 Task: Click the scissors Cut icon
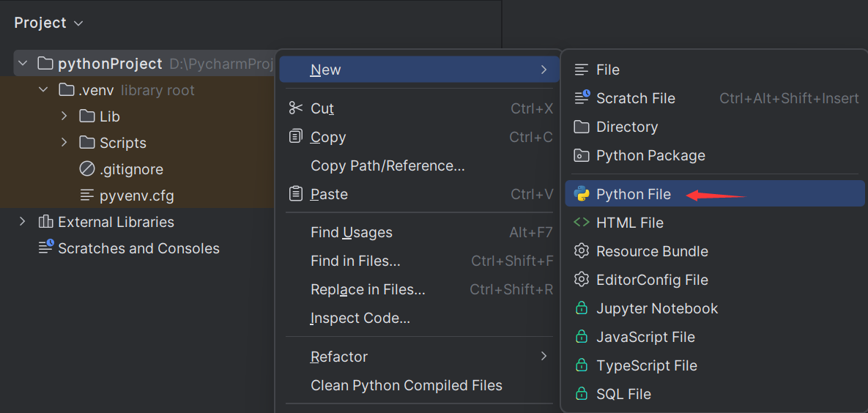pyautogui.click(x=296, y=108)
